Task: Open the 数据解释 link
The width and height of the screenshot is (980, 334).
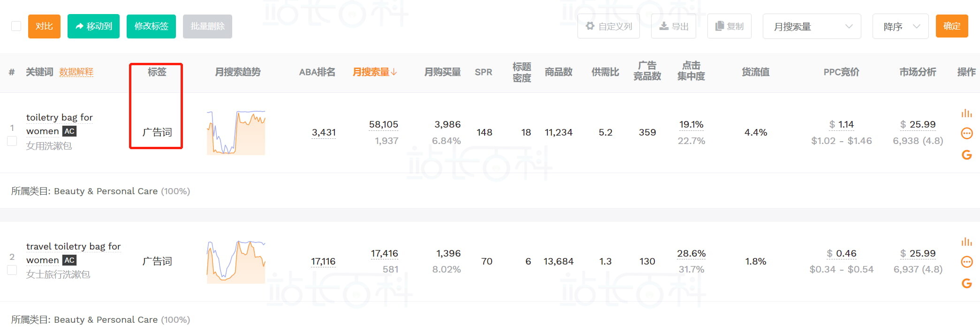Action: 76,72
